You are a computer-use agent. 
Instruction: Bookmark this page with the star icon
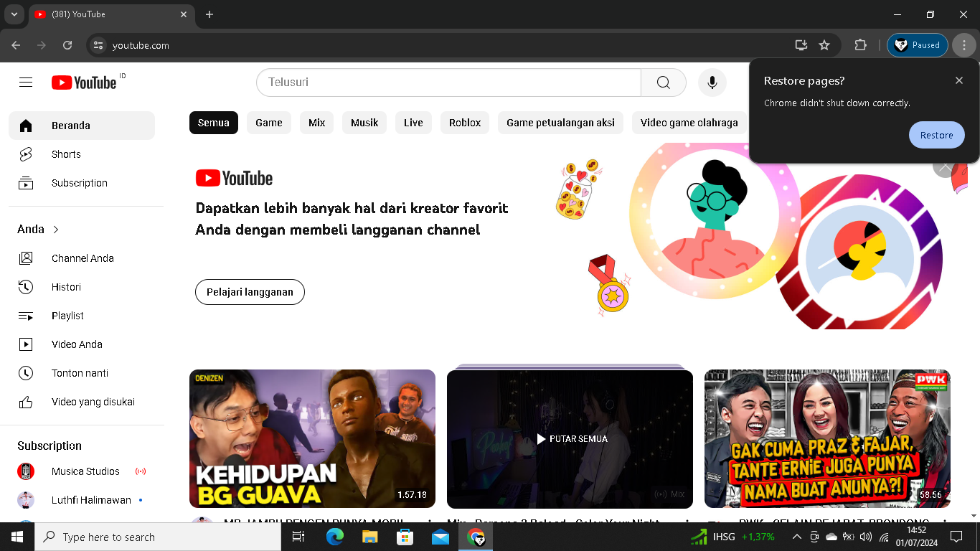pos(824,45)
